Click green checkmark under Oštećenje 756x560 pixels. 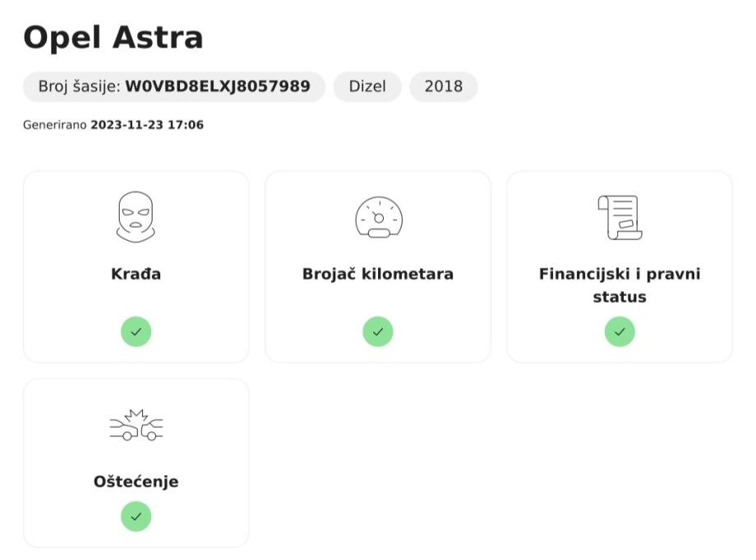[x=136, y=516]
